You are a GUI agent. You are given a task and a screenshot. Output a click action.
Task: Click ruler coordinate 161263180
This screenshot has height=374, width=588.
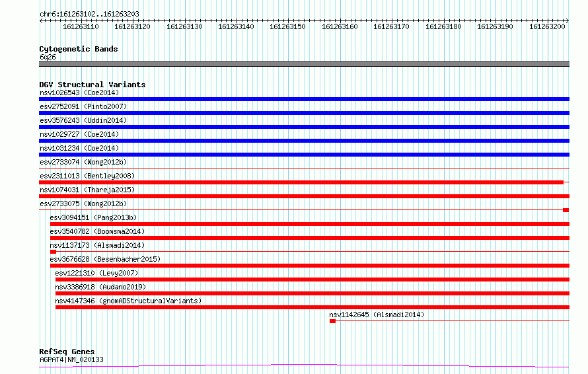(x=443, y=26)
